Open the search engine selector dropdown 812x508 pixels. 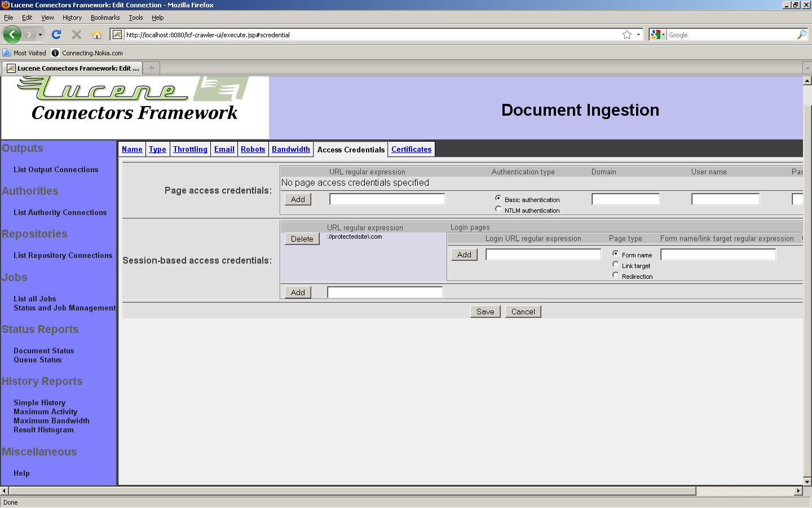click(657, 34)
